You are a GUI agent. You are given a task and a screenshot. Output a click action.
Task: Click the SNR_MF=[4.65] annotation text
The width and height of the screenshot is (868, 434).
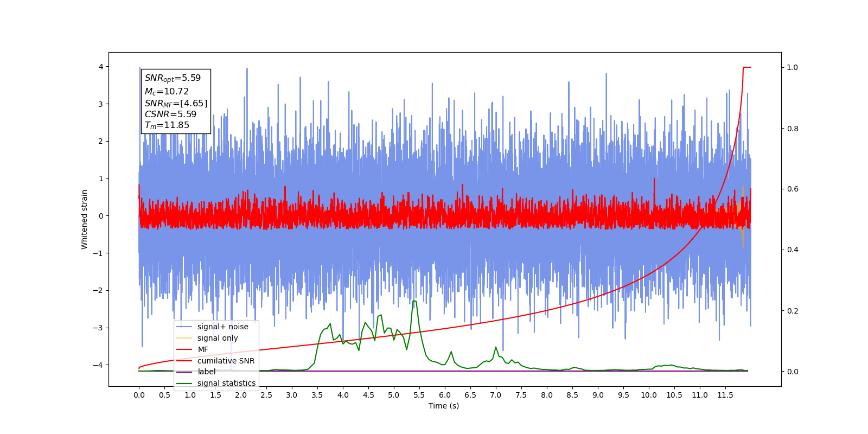pos(176,103)
